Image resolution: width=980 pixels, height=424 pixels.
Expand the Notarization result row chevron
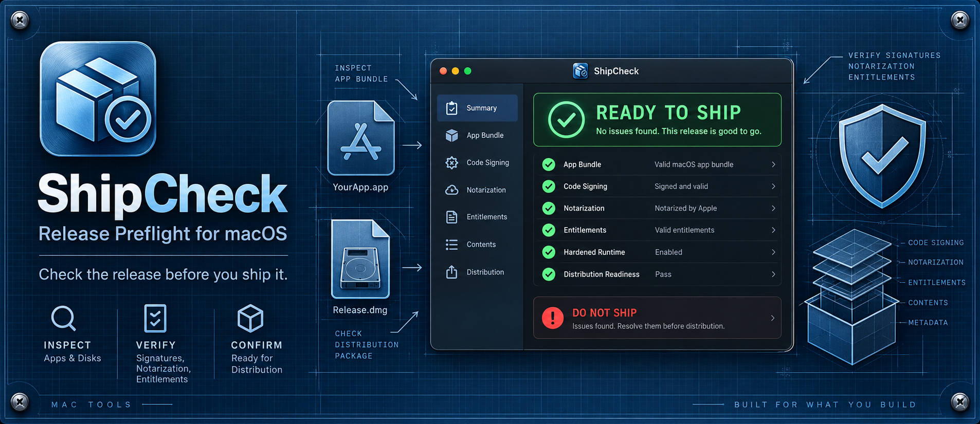click(773, 208)
